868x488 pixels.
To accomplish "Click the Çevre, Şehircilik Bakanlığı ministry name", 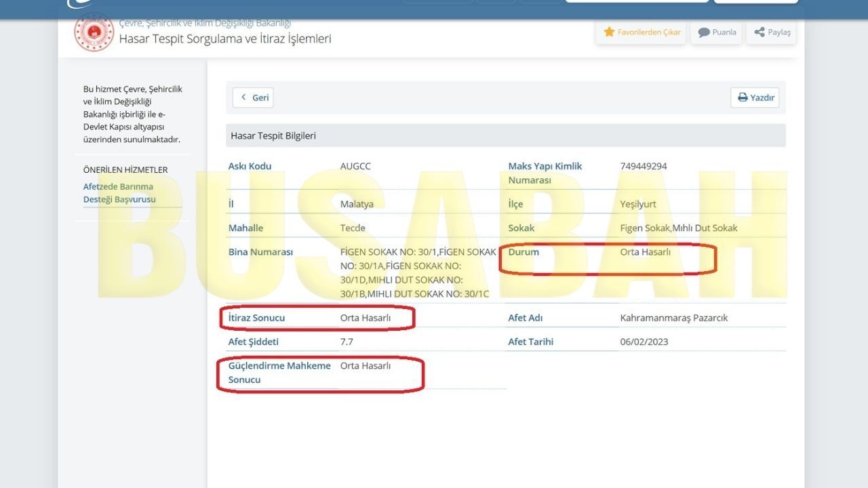I will [x=205, y=23].
